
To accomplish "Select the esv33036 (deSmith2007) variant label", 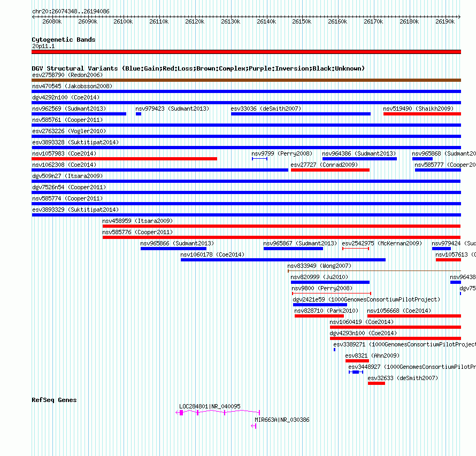I will coord(266,109).
